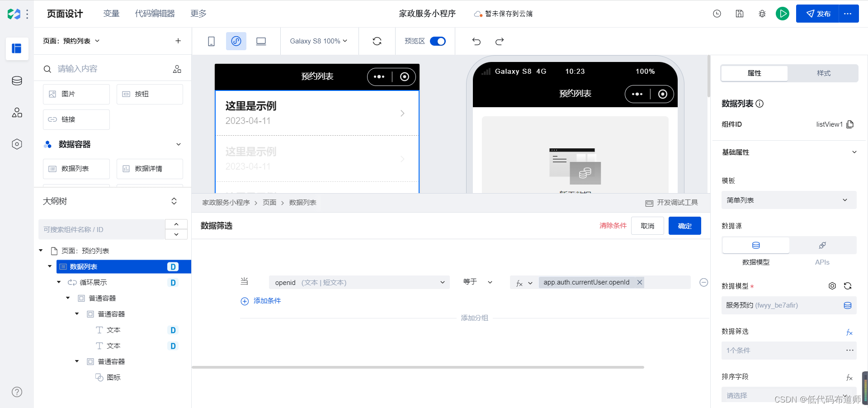This screenshot has height=408, width=868.
Task: Open the 简单列表 template dropdown
Action: 789,200
